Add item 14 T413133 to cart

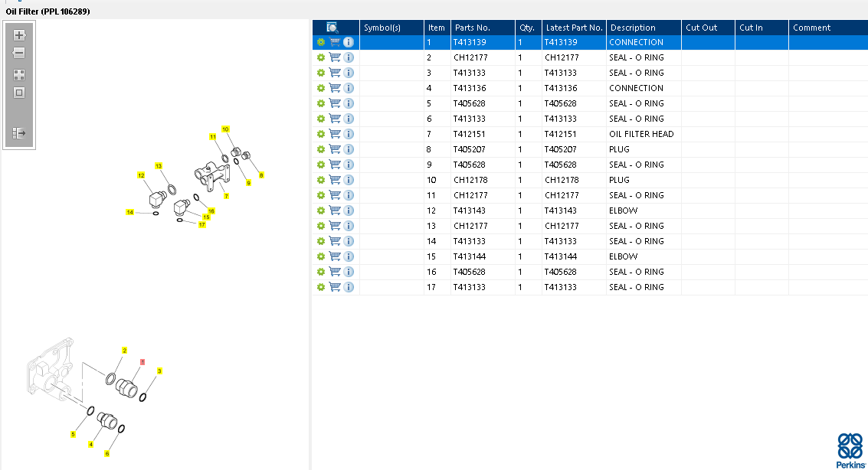tap(335, 241)
